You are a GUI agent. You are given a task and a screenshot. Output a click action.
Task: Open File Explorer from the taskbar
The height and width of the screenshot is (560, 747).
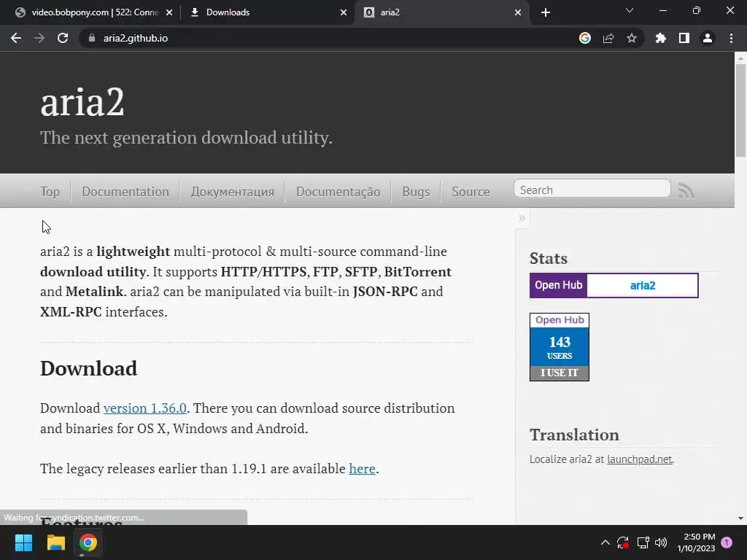coord(55,542)
